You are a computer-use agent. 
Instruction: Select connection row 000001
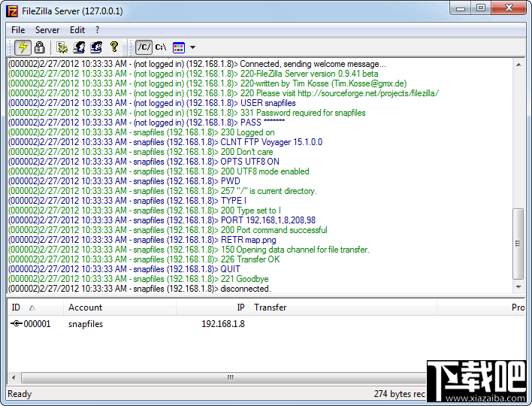click(266, 324)
